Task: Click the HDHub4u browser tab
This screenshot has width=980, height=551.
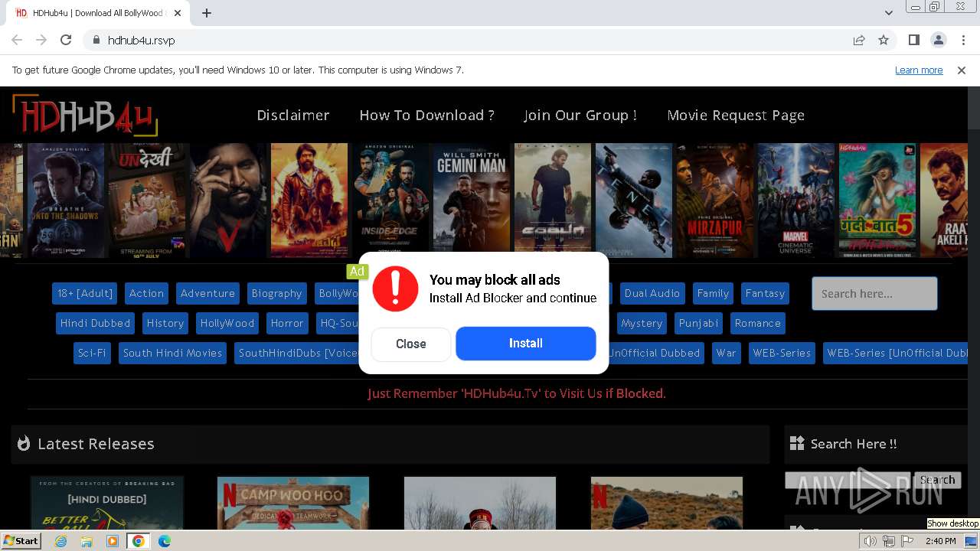Action: point(98,13)
